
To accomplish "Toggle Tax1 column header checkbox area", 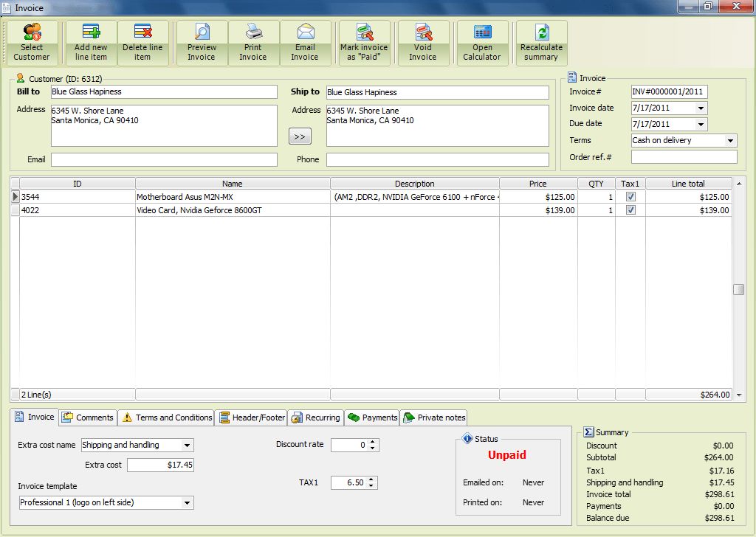I will (630, 183).
